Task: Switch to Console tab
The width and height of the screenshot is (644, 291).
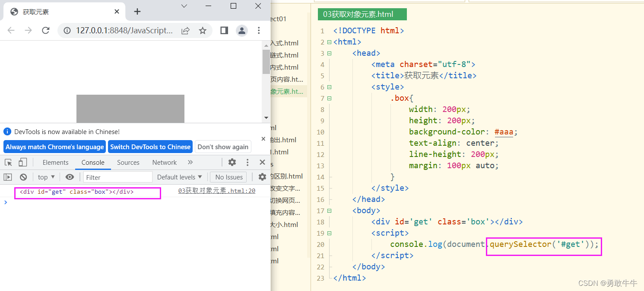Action: (93, 163)
